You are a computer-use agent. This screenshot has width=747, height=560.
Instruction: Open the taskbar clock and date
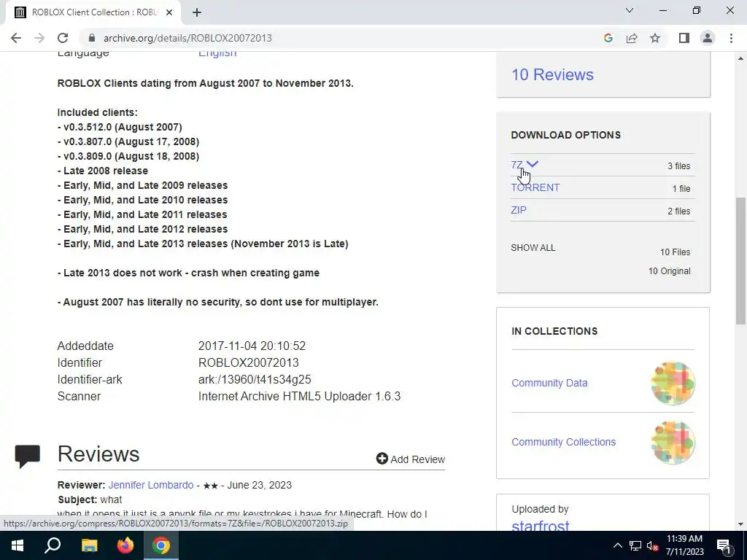click(684, 545)
